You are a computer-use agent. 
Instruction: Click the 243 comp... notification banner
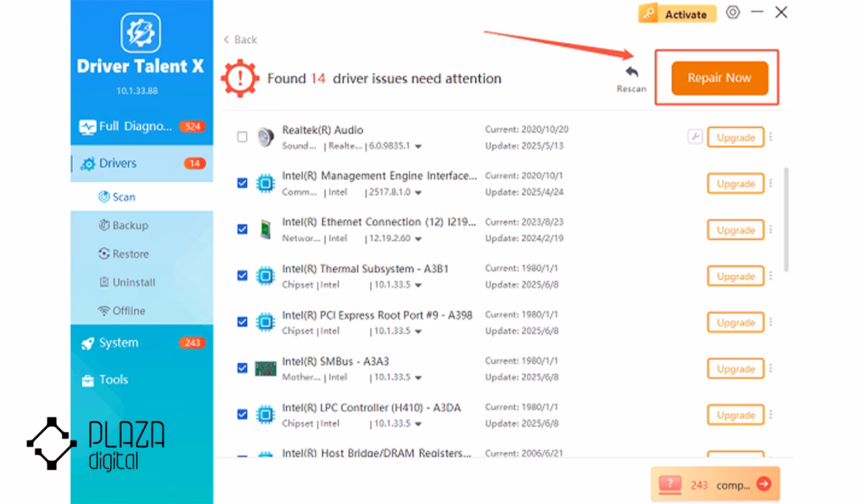tap(715, 485)
